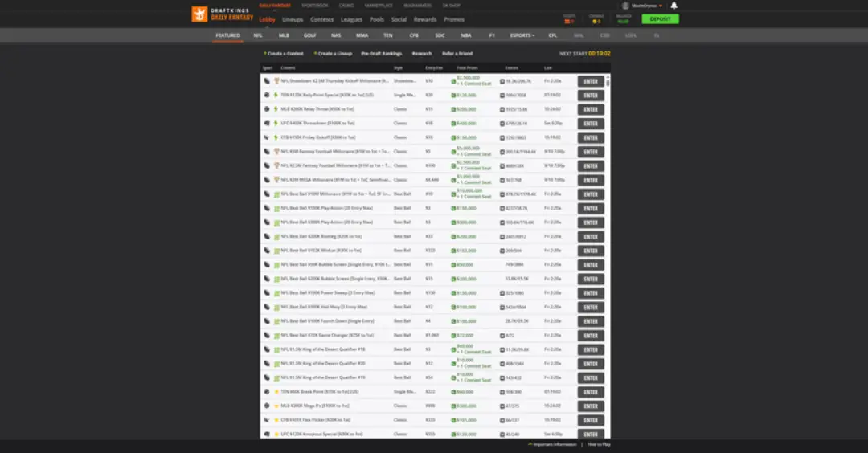Viewport: 868px width, 453px height.
Task: Click prize icon beside $120,000 in TEN Rally Point row
Action: click(453, 95)
